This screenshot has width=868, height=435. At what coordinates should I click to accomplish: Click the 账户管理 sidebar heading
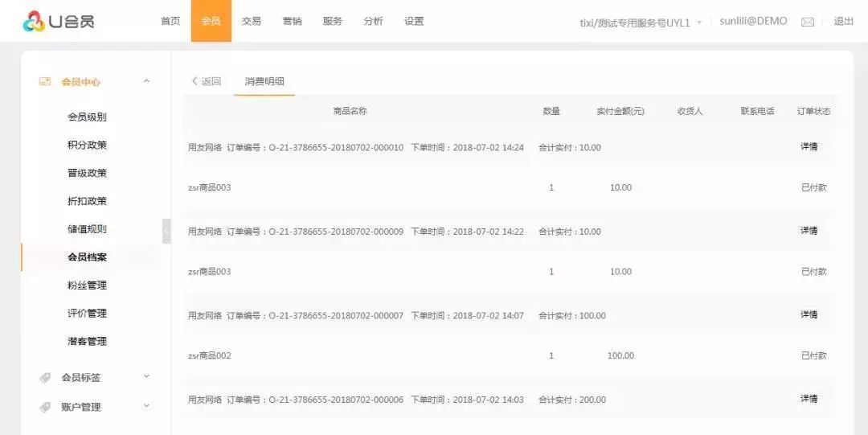(x=81, y=408)
